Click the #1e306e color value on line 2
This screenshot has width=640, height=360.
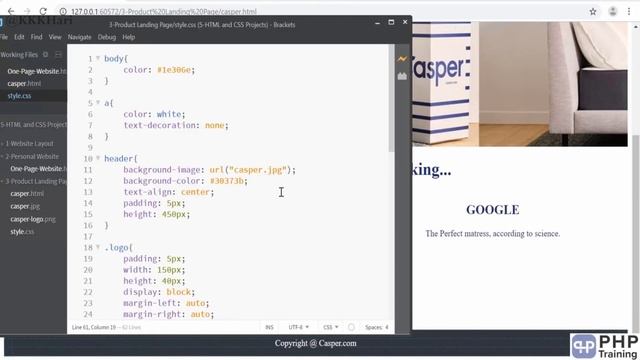coord(174,70)
